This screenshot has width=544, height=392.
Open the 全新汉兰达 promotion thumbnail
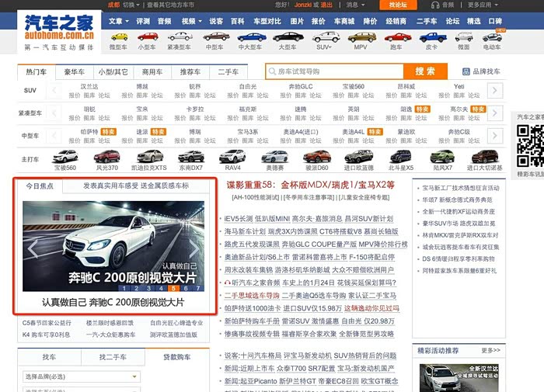[x=459, y=378]
